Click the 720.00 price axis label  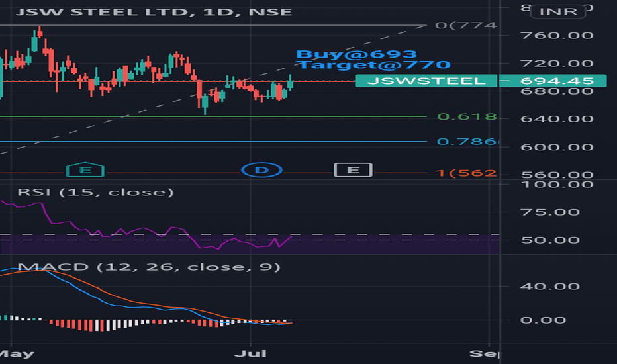pyautogui.click(x=557, y=63)
